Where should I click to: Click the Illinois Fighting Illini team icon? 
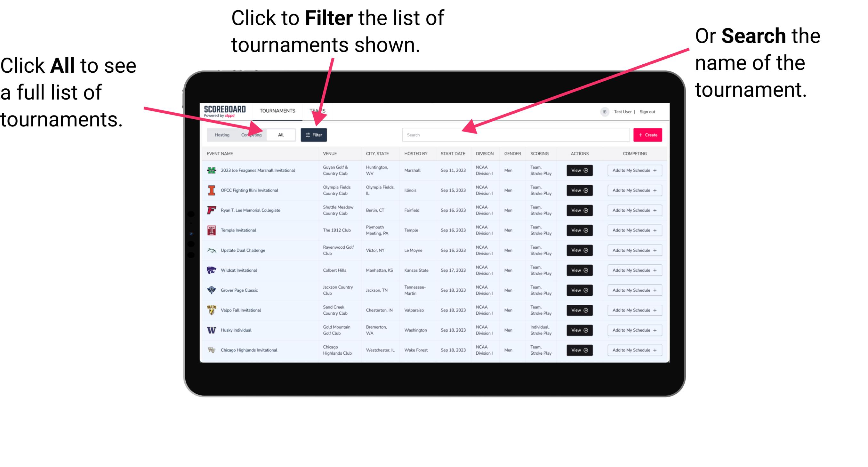(211, 190)
